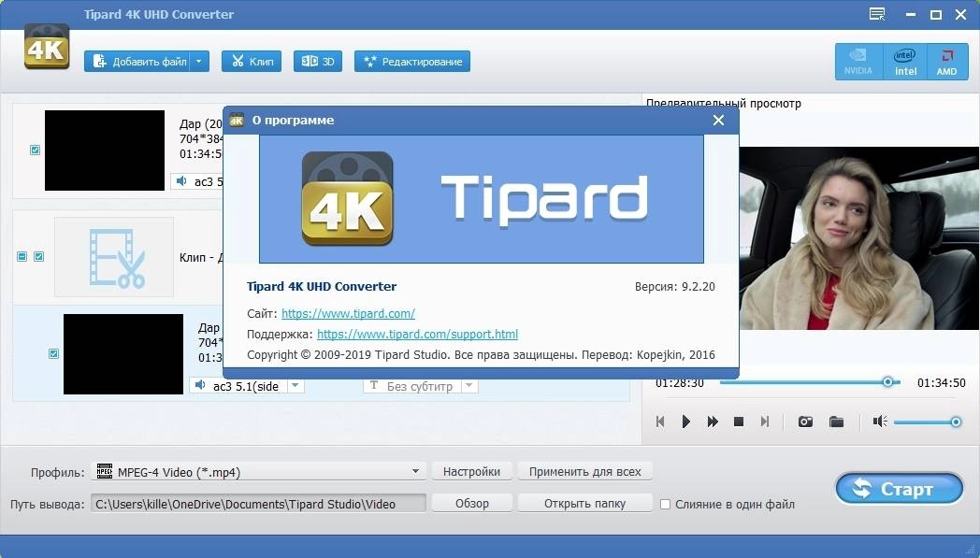Click the Tipard 4K UHD Converter name in dialog
The height and width of the screenshot is (558, 980).
322,287
